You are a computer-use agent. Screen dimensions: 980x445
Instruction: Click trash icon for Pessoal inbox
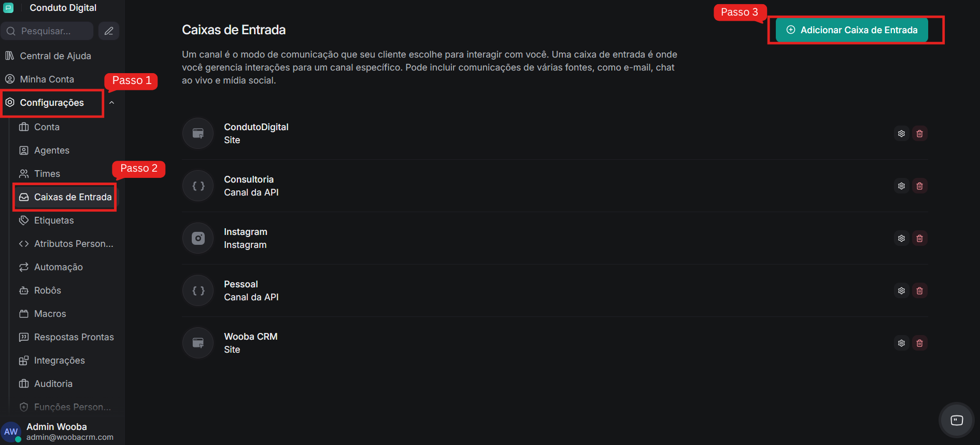[x=919, y=291]
